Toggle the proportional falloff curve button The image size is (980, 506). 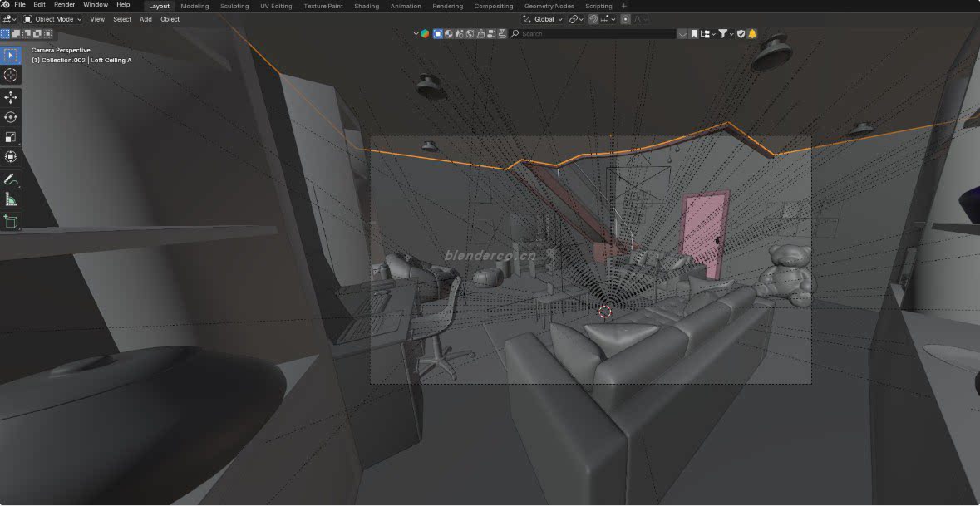(x=640, y=19)
